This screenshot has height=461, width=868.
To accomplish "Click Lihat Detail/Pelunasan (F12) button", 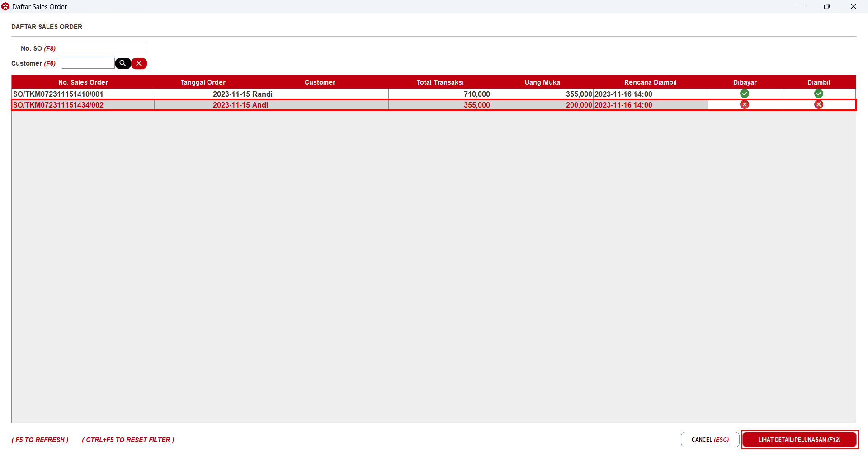I will click(x=799, y=439).
